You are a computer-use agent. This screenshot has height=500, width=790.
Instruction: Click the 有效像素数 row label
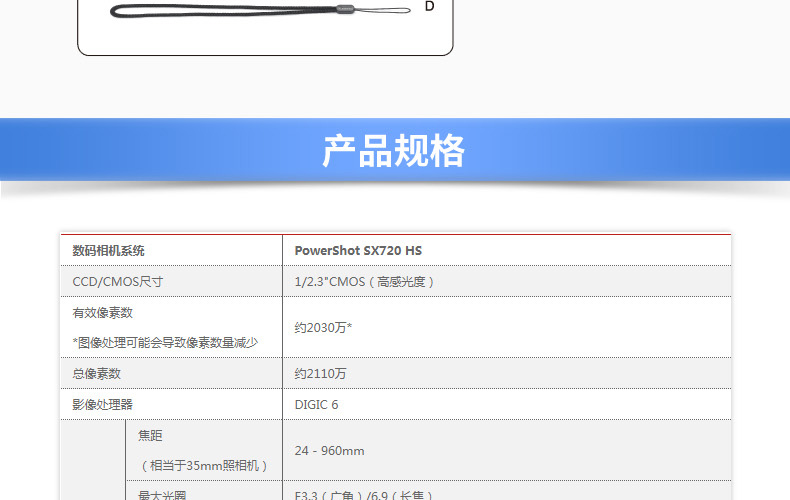pos(102,313)
